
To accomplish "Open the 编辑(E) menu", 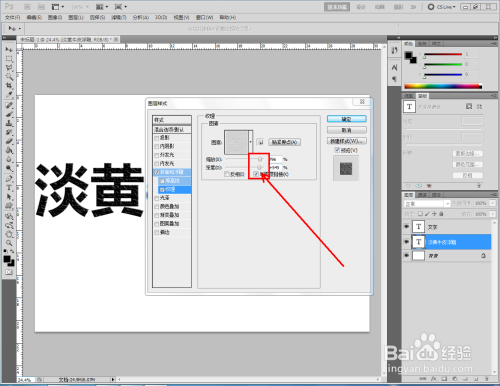I will pyautogui.click(x=34, y=17).
